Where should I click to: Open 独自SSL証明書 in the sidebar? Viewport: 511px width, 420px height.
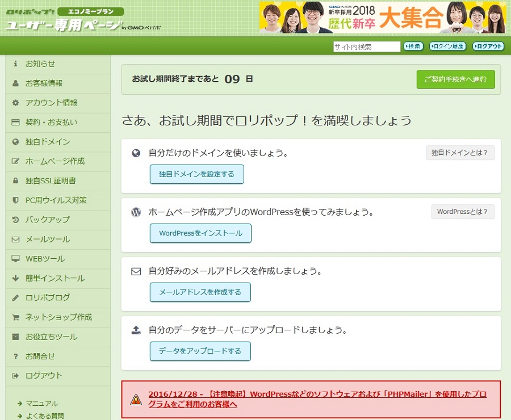click(58, 181)
